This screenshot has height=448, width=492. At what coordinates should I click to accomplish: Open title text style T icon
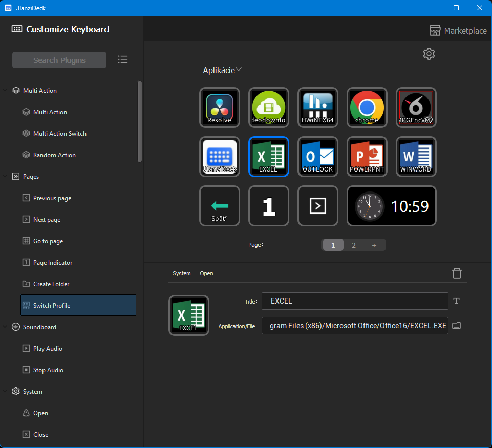tap(457, 301)
